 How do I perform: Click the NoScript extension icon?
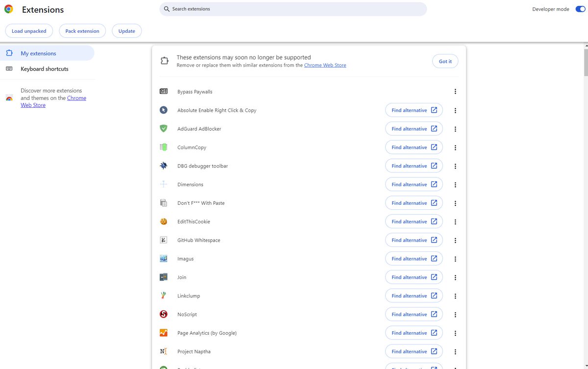[164, 315]
